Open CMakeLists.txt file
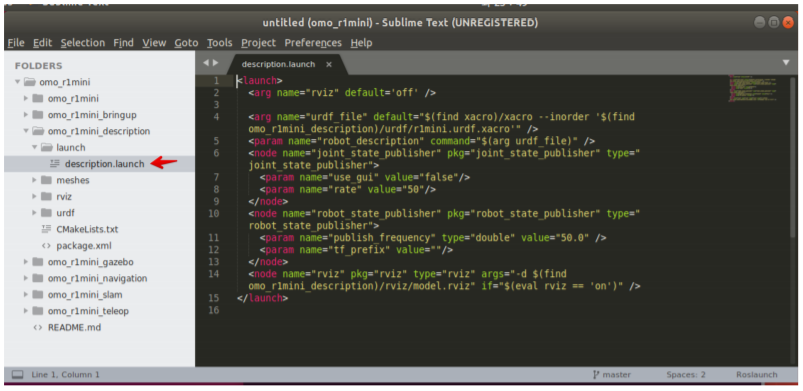Viewport: 803px width, 391px height. (87, 229)
